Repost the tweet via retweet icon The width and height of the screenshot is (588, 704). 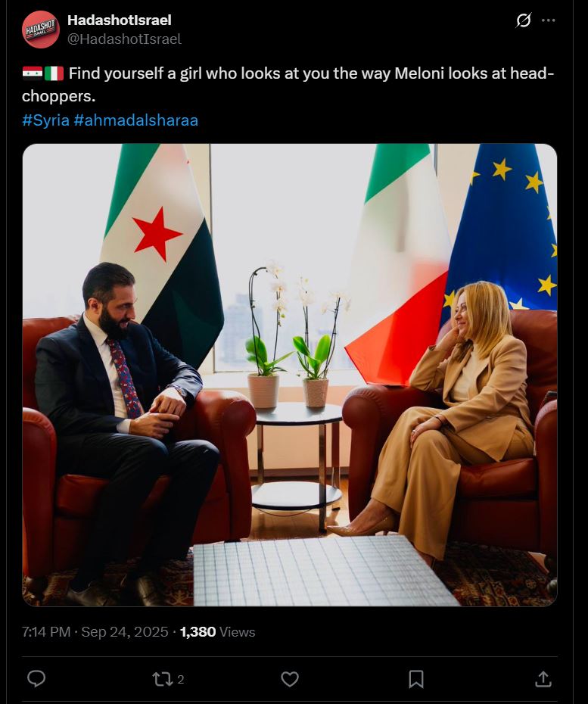[x=162, y=679]
